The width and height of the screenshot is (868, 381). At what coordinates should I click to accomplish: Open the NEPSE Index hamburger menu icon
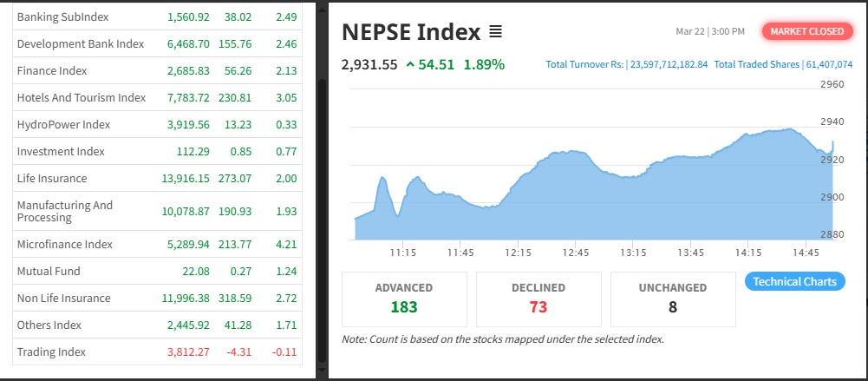[495, 32]
